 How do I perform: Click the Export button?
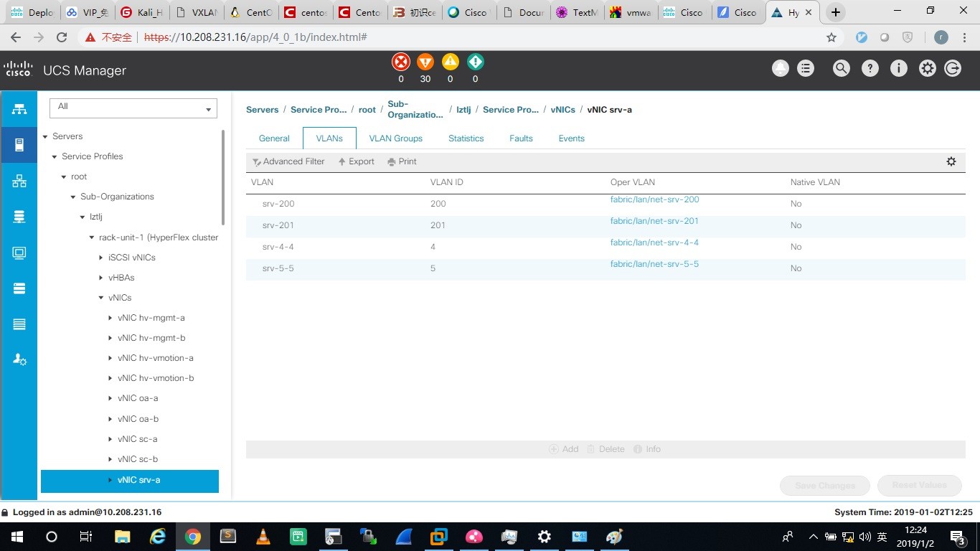coord(357,161)
